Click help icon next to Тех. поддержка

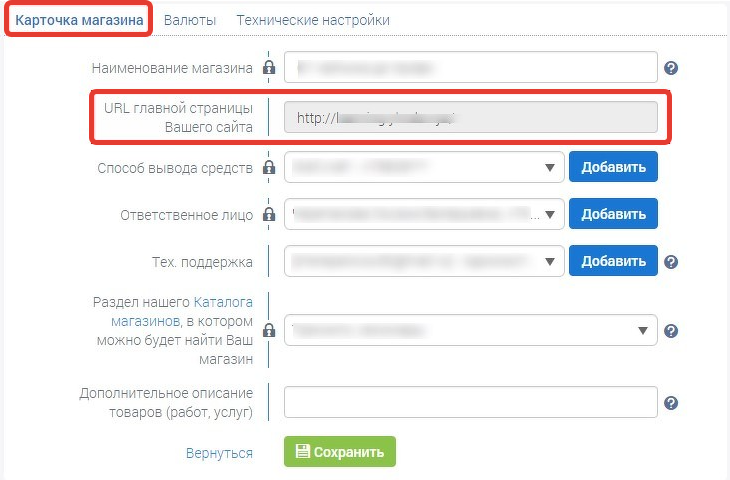pos(670,262)
